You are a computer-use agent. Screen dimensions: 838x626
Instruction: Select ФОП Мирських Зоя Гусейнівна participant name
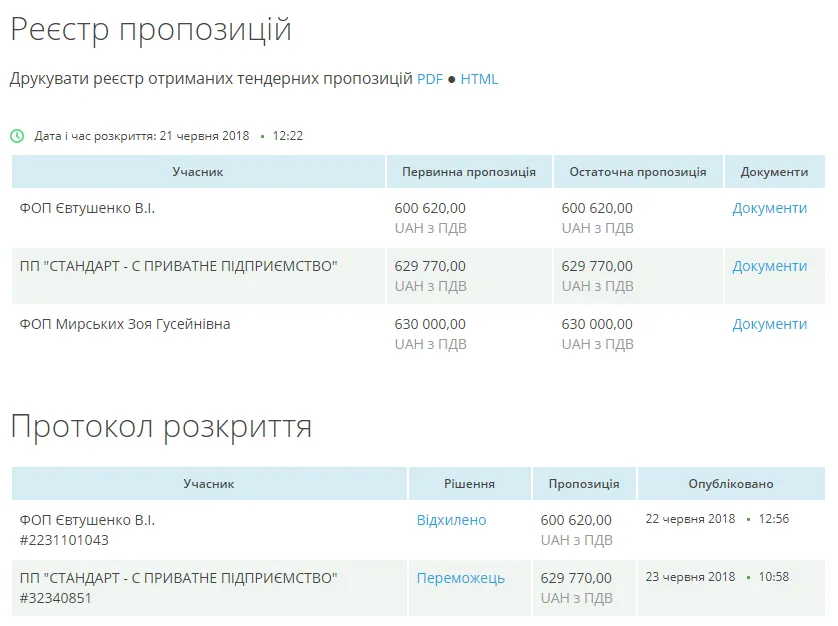[125, 324]
